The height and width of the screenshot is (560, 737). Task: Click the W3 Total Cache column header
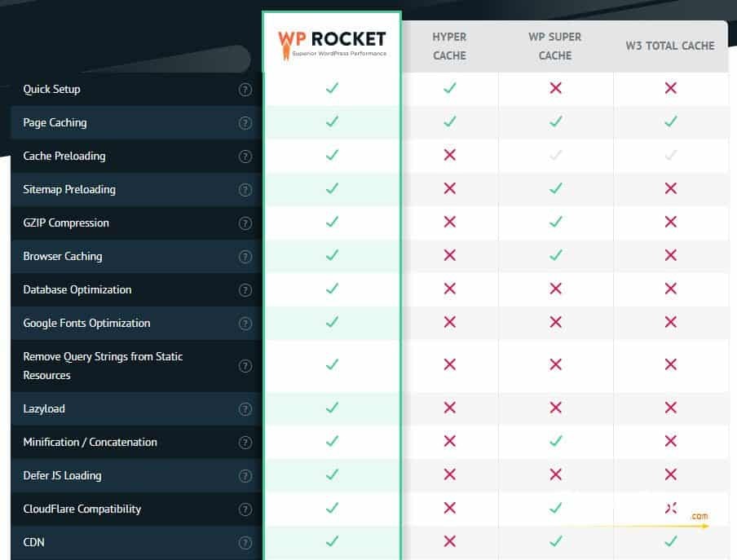(x=670, y=46)
